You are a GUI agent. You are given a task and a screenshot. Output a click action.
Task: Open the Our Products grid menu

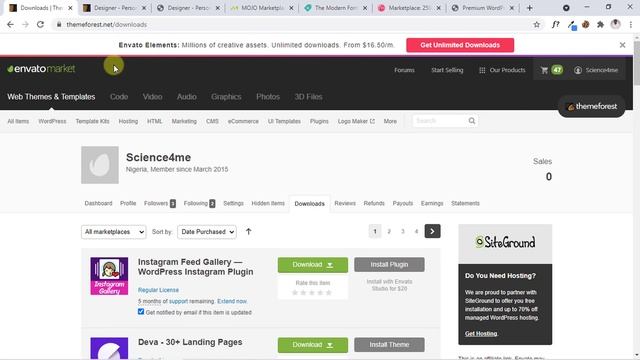click(x=502, y=70)
